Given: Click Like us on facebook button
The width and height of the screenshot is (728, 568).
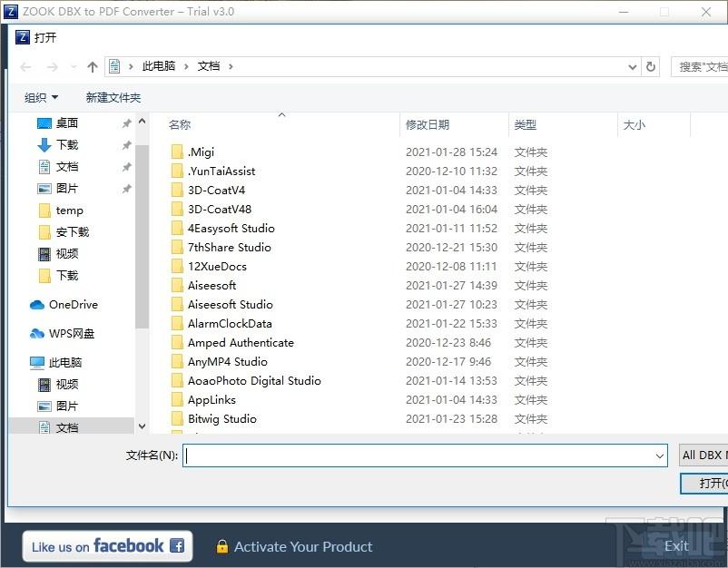Looking at the screenshot, I should pos(108,546).
